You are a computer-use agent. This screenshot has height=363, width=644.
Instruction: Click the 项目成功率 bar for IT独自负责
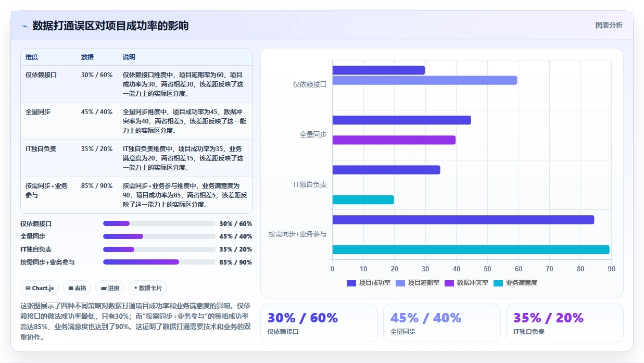tap(386, 170)
